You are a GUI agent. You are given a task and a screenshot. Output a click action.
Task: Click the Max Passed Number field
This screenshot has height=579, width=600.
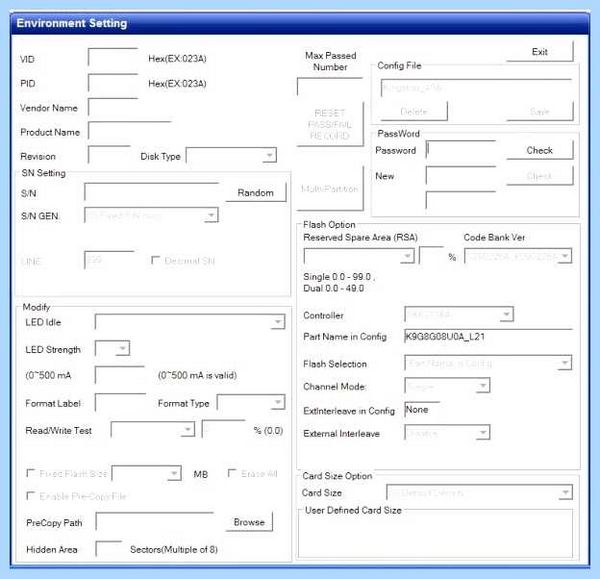[x=330, y=87]
